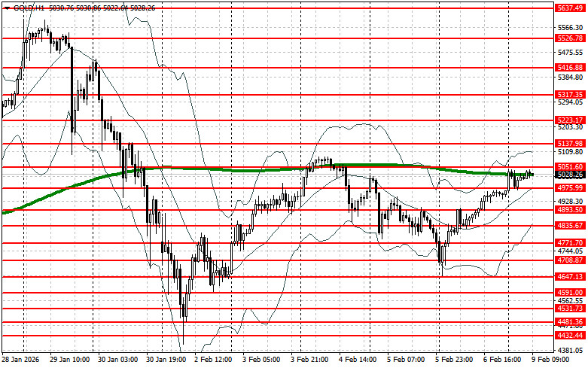Click the 5526.78 price level tag
Screen dimensions: 588x368
tap(568, 38)
